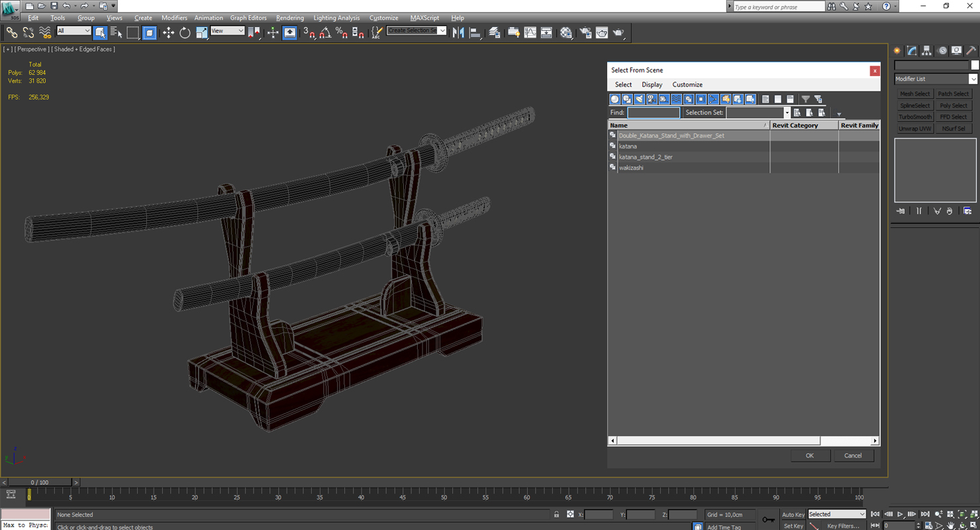Screen dimensions: 980x530
Task: Toggle Display Cameras filter in dialog
Action: coord(652,99)
